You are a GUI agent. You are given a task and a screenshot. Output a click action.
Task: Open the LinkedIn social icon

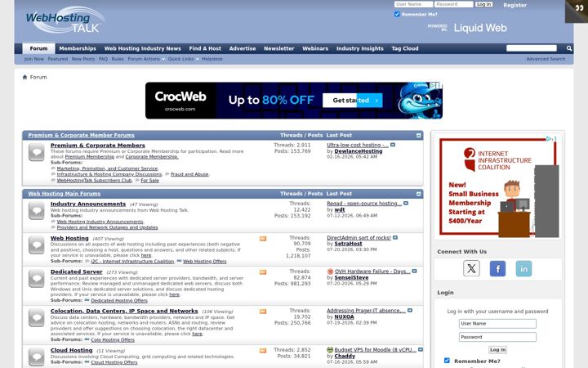pyautogui.click(x=523, y=268)
